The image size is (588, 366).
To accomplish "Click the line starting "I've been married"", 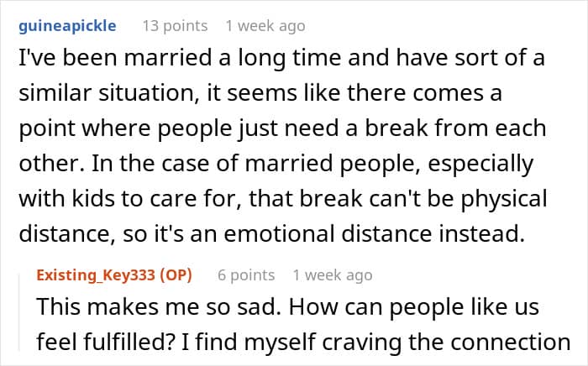I will click(281, 59).
